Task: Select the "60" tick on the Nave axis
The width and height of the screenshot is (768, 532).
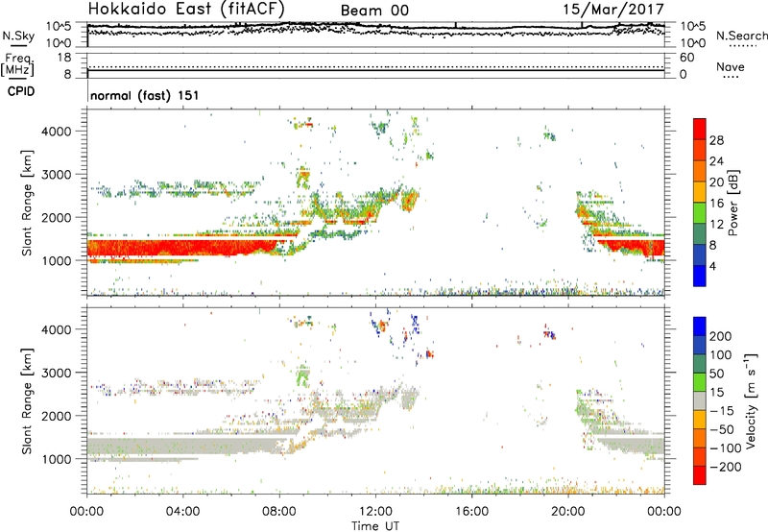Action: click(686, 58)
